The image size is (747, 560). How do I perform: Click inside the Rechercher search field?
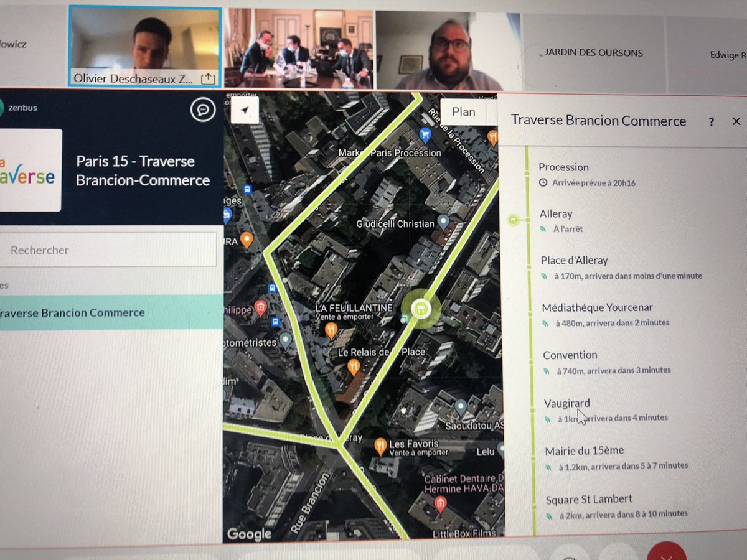click(x=109, y=249)
